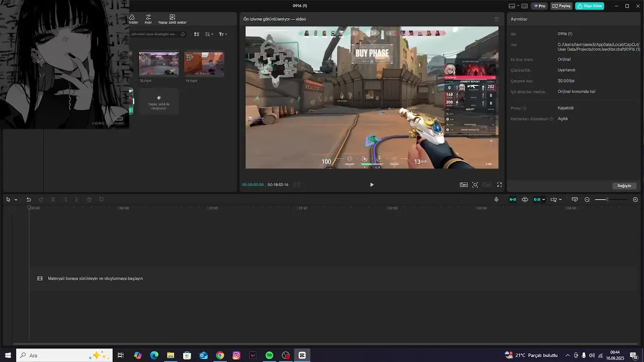This screenshot has width=644, height=362.
Task: Open the preview aspect ratio button
Action: tap(487, 185)
